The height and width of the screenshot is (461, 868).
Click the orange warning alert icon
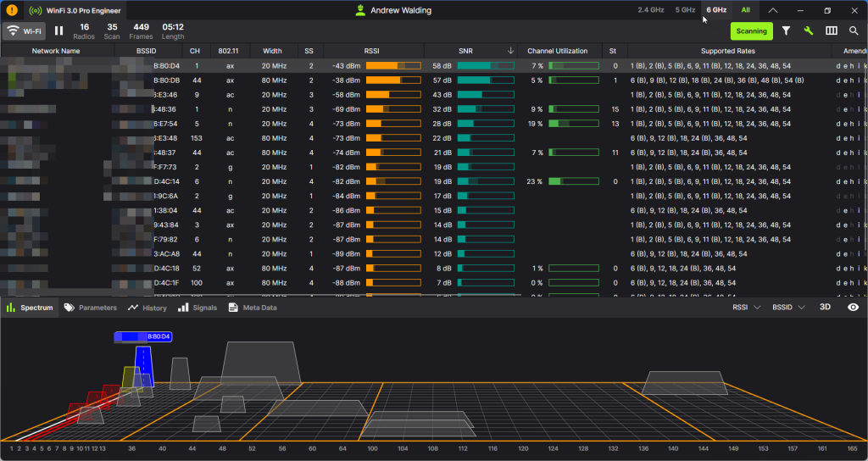click(11, 11)
